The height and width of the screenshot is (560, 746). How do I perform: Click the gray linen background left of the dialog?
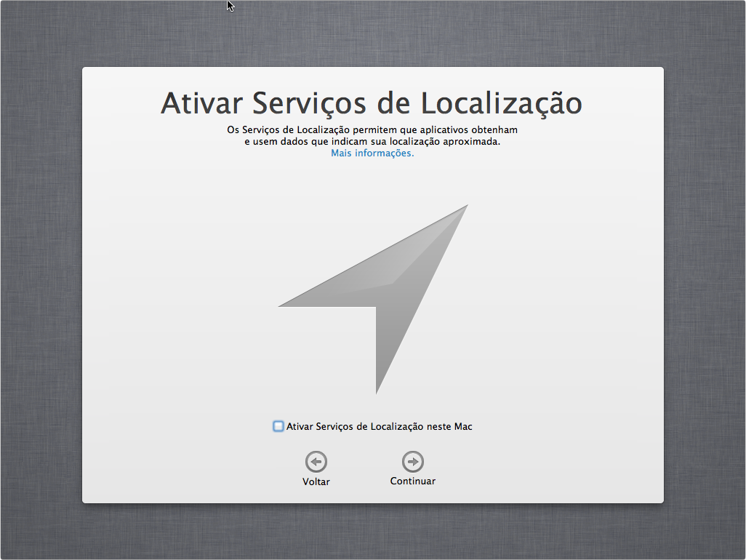40,291
